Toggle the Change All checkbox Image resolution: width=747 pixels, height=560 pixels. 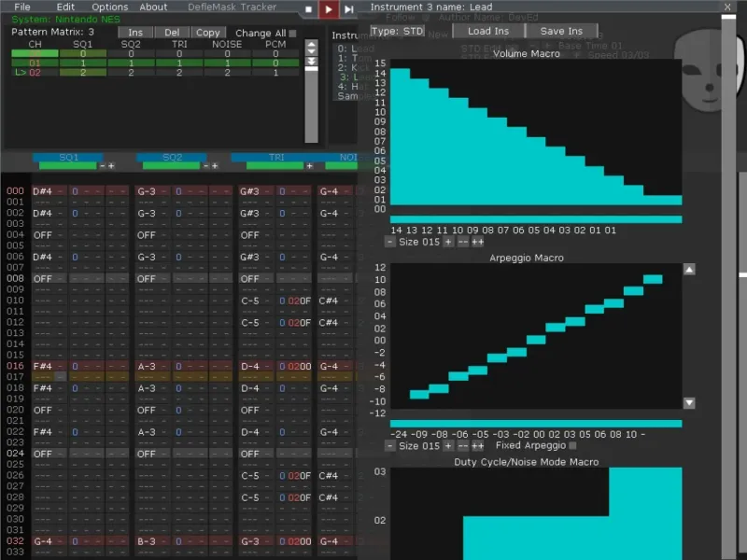pos(292,34)
